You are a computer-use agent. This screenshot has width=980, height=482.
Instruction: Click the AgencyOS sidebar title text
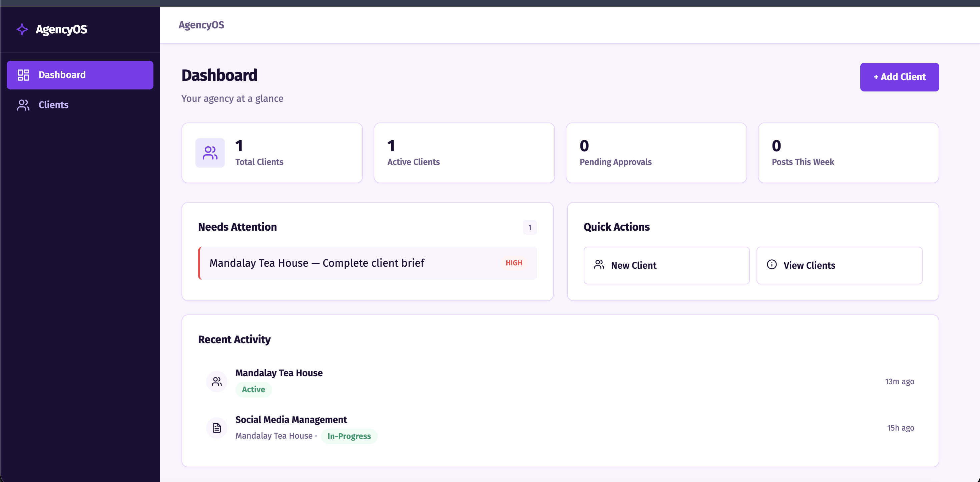point(61,29)
